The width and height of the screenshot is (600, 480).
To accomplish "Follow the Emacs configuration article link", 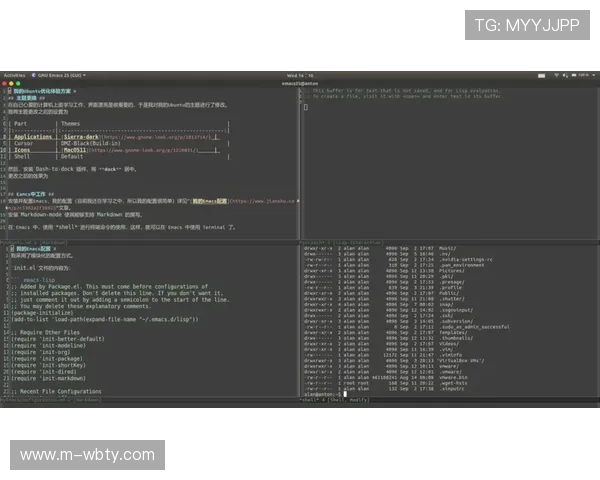I will (217, 201).
